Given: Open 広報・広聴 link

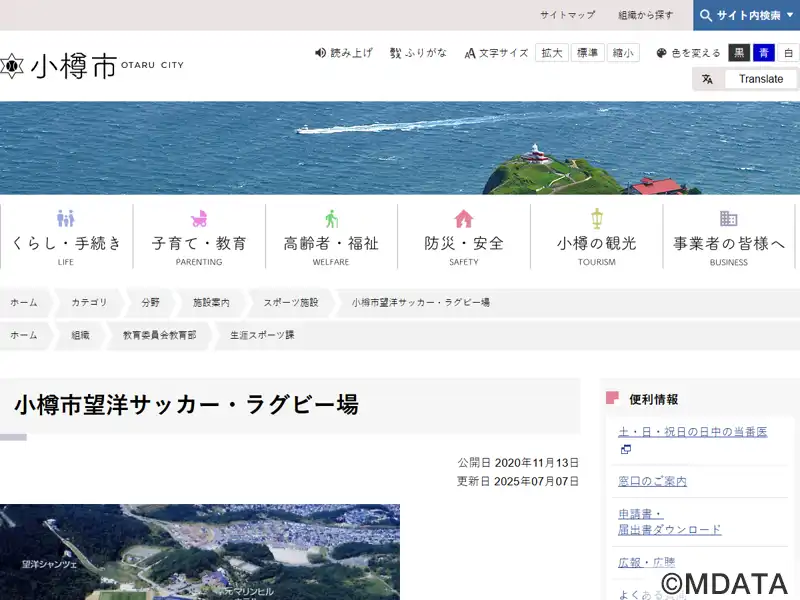Looking at the screenshot, I should (x=646, y=563).
